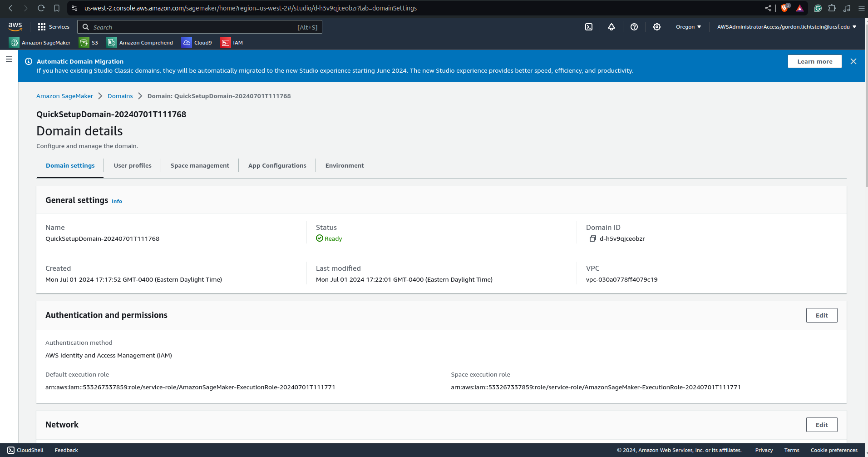868x457 pixels.
Task: Dismiss the Automatic Domain Migration banner
Action: click(x=853, y=61)
